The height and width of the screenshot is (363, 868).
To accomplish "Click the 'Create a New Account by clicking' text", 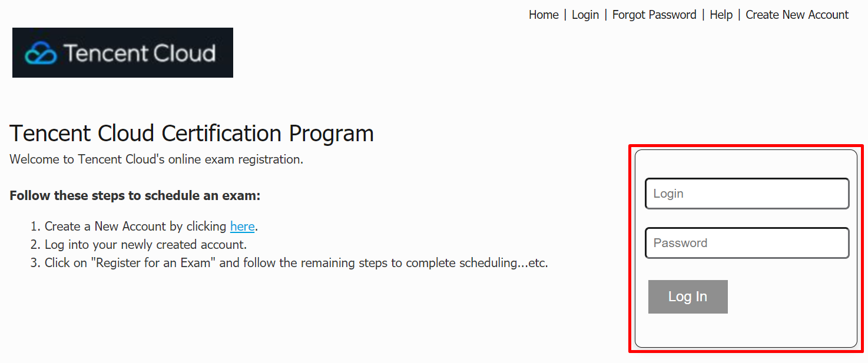I will (x=135, y=227).
